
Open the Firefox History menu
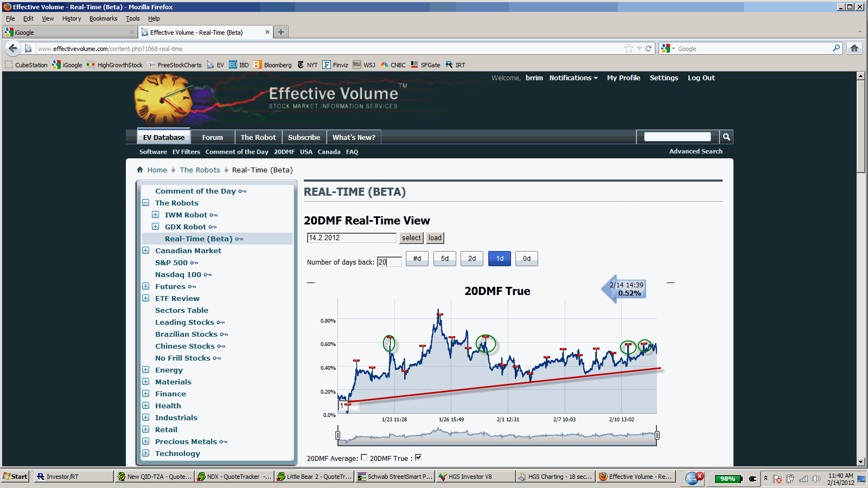click(x=72, y=18)
